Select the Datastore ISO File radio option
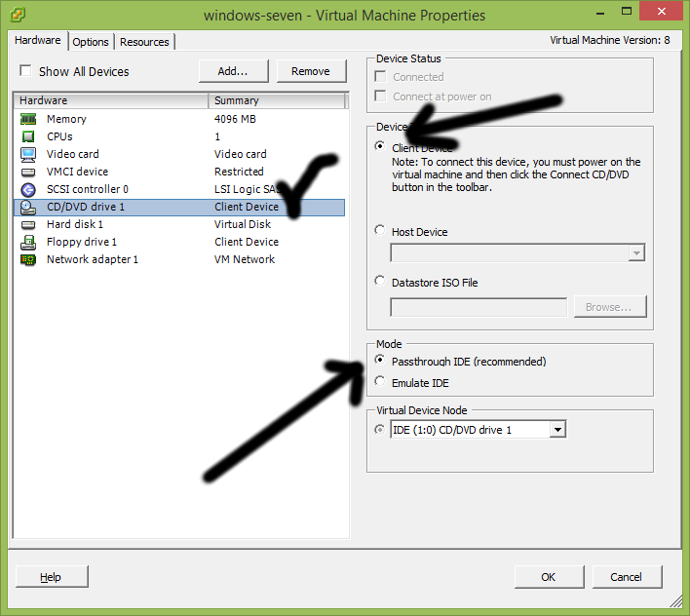This screenshot has width=690, height=616. click(380, 281)
